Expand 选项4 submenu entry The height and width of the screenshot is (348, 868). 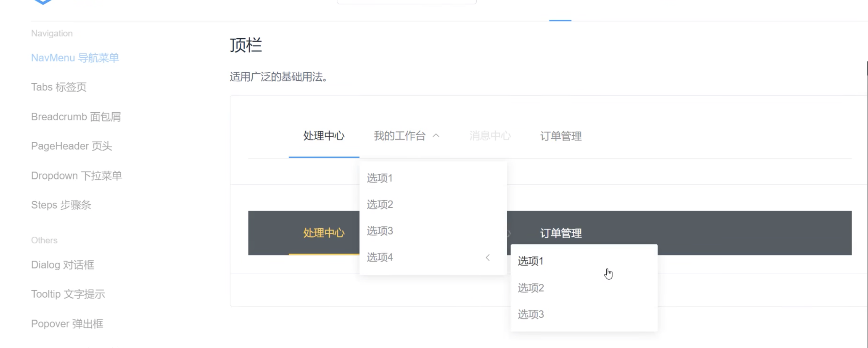click(433, 258)
